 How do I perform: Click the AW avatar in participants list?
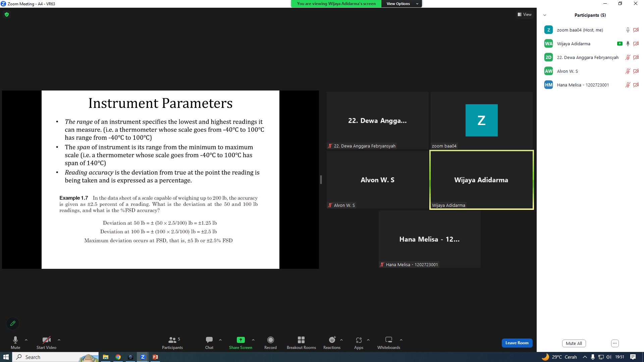[548, 71]
